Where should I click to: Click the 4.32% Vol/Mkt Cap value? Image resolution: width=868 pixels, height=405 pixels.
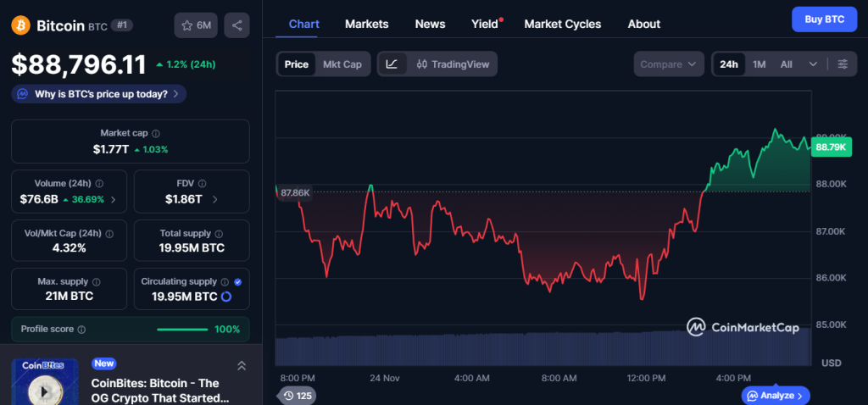pos(70,248)
